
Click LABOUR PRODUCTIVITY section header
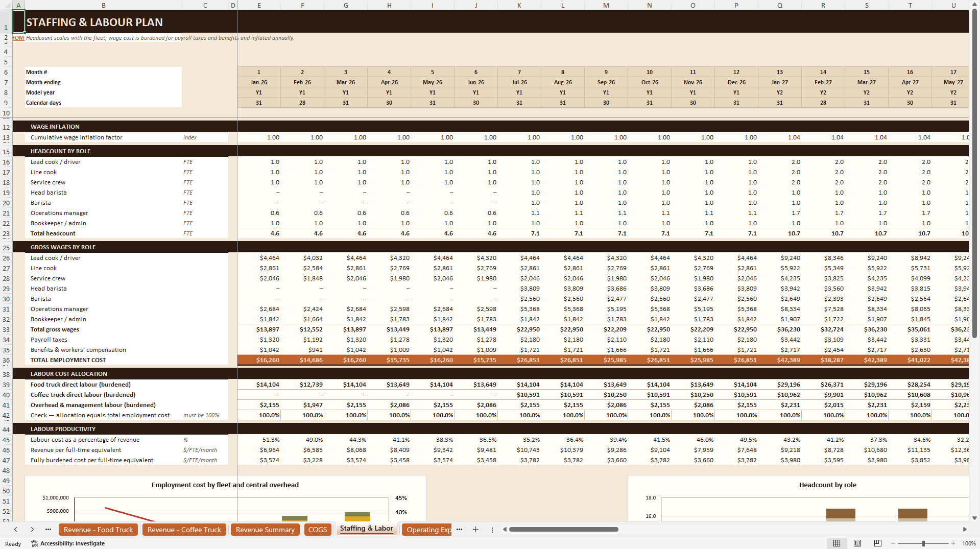pyautogui.click(x=63, y=429)
